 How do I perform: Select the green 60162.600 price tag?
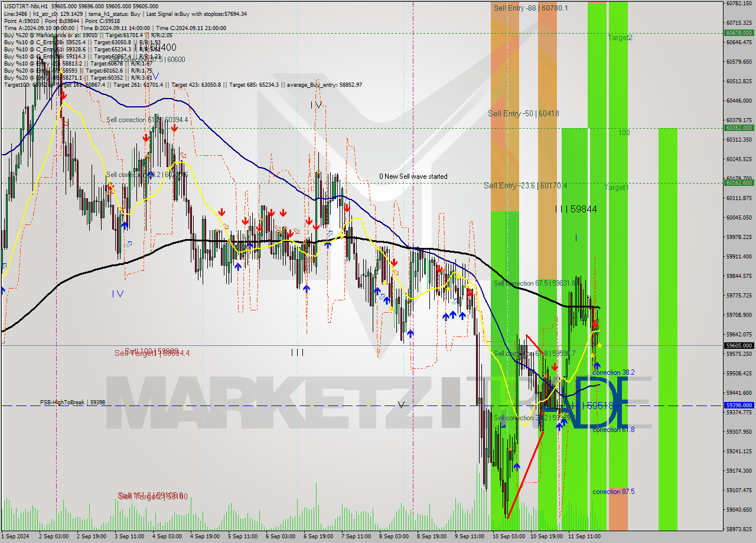739,182
